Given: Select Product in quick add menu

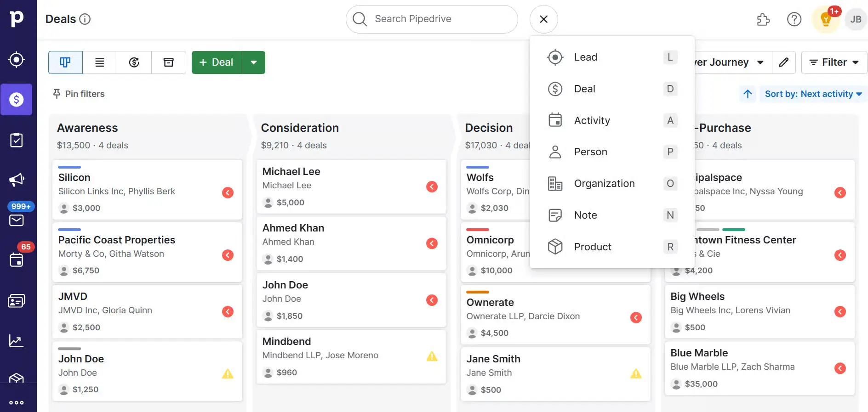Looking at the screenshot, I should click(612, 247).
